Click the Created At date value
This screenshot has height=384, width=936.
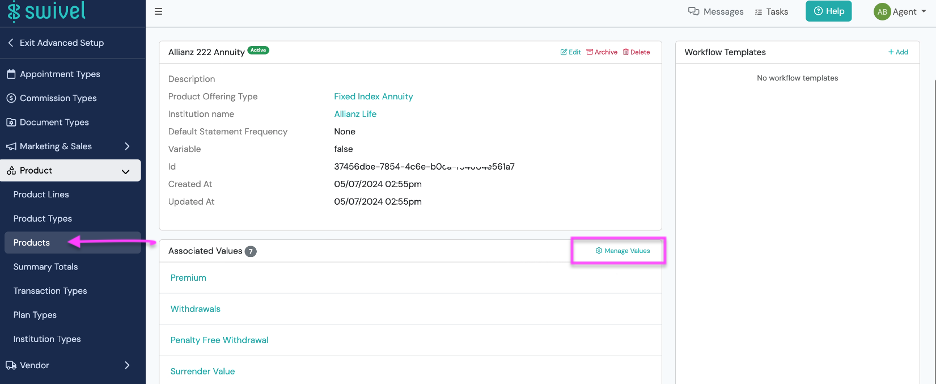point(378,184)
